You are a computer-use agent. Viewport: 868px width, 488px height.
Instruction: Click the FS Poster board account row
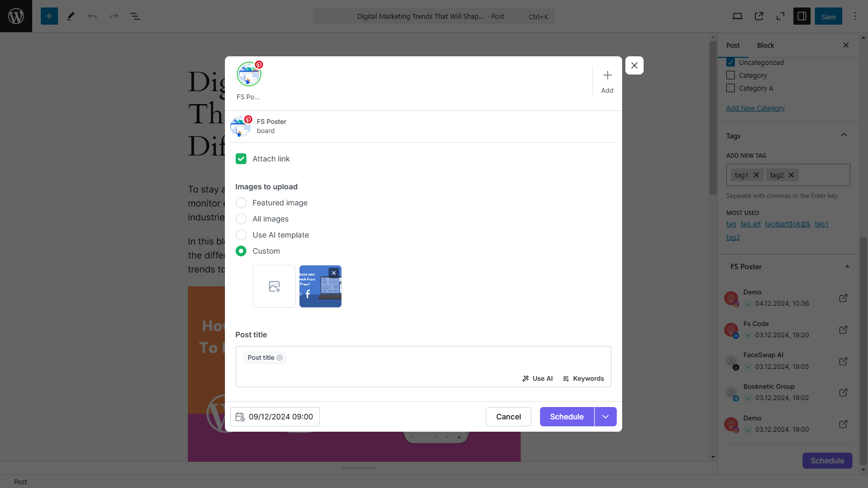[423, 127]
